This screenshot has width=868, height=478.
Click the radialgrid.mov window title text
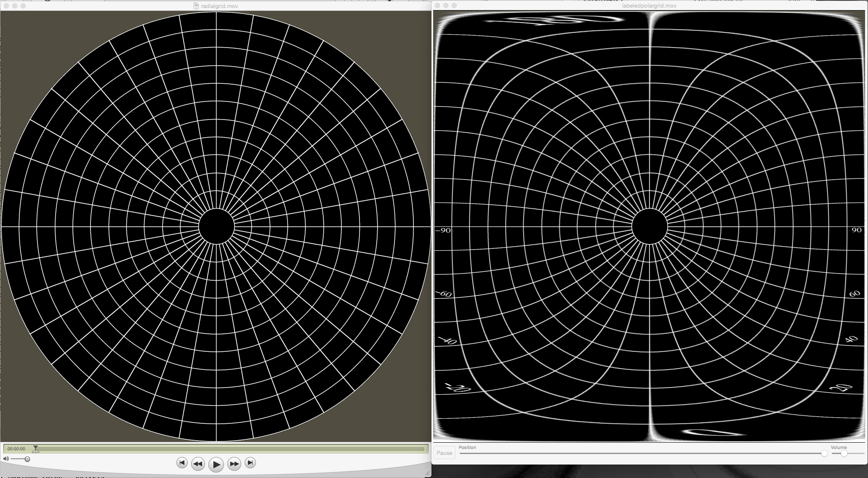[x=219, y=6]
